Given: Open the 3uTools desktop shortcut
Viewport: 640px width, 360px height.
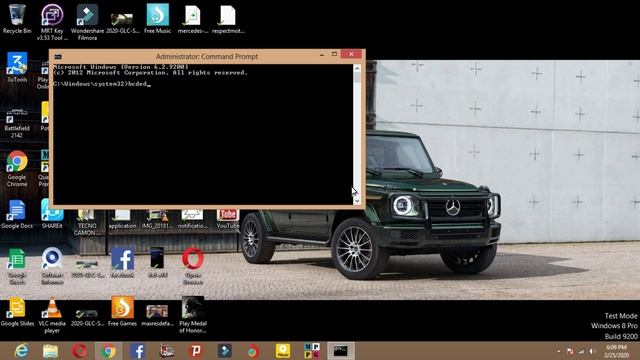Looking at the screenshot, I should (17, 67).
